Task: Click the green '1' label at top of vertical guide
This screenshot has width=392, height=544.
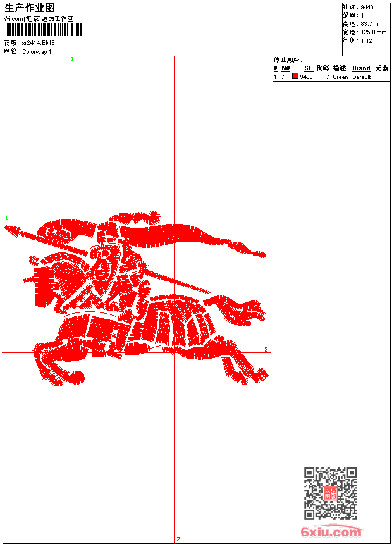Action: (72, 59)
